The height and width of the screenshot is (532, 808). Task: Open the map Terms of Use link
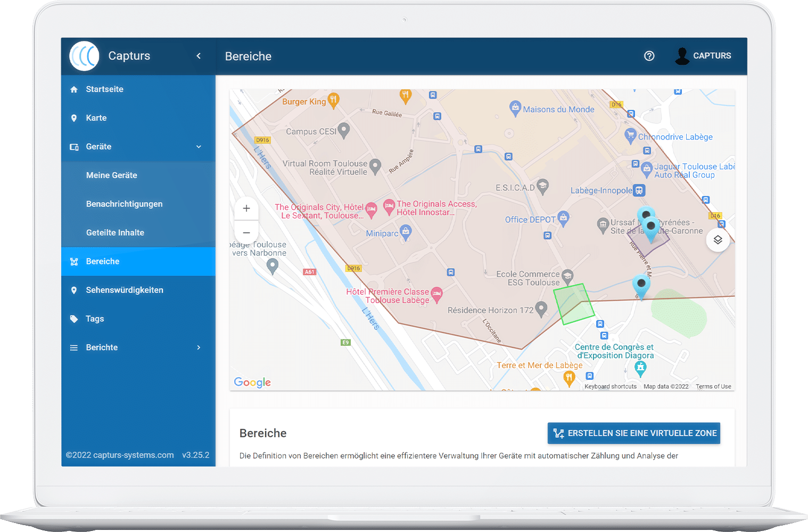(713, 387)
